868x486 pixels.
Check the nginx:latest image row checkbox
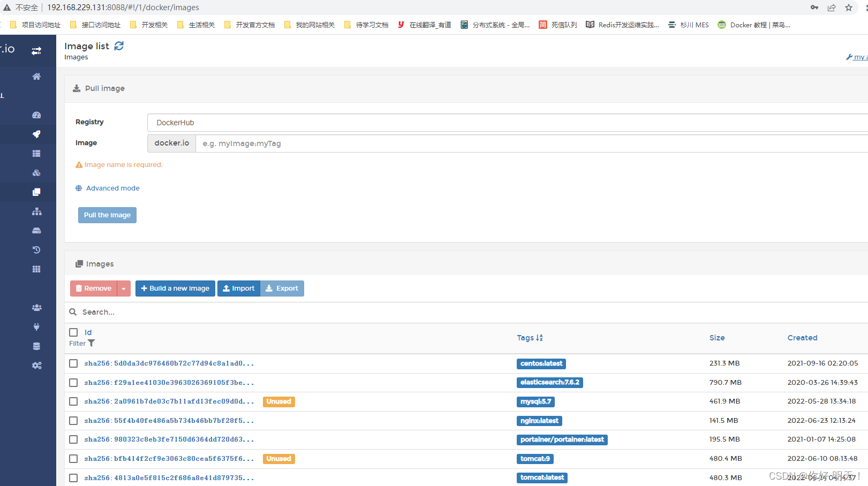click(x=73, y=421)
